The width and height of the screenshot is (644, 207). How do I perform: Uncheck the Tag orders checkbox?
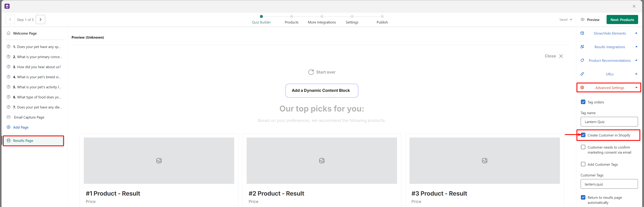[x=583, y=102]
